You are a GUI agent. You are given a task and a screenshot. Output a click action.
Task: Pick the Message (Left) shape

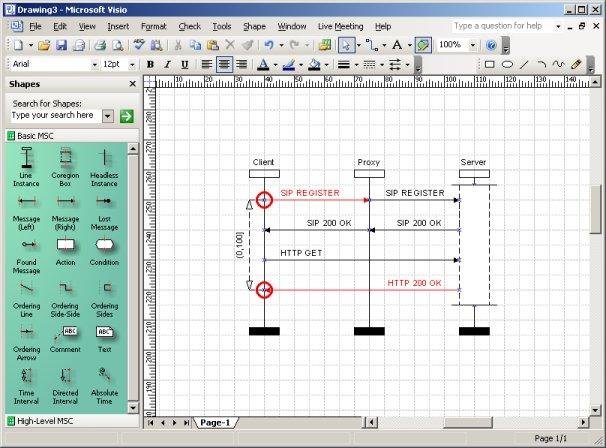26,213
